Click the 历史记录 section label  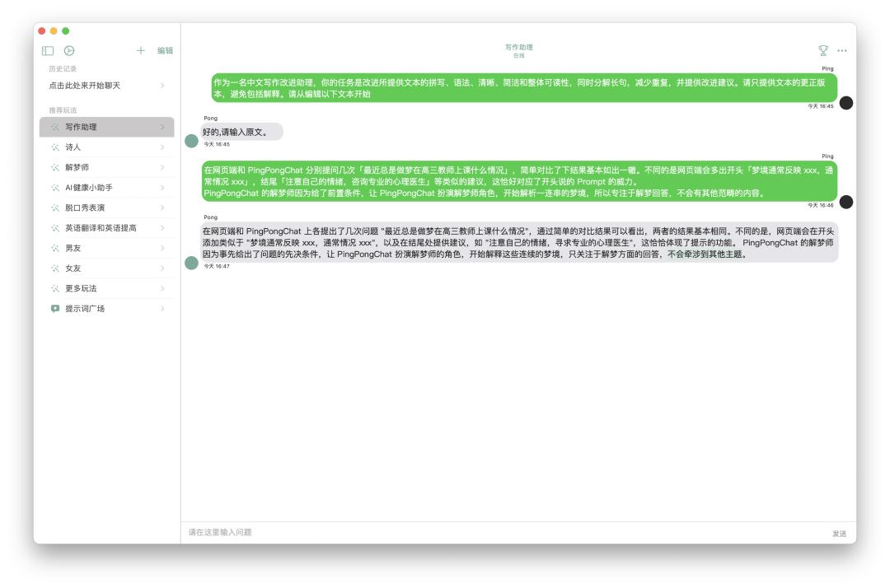63,68
